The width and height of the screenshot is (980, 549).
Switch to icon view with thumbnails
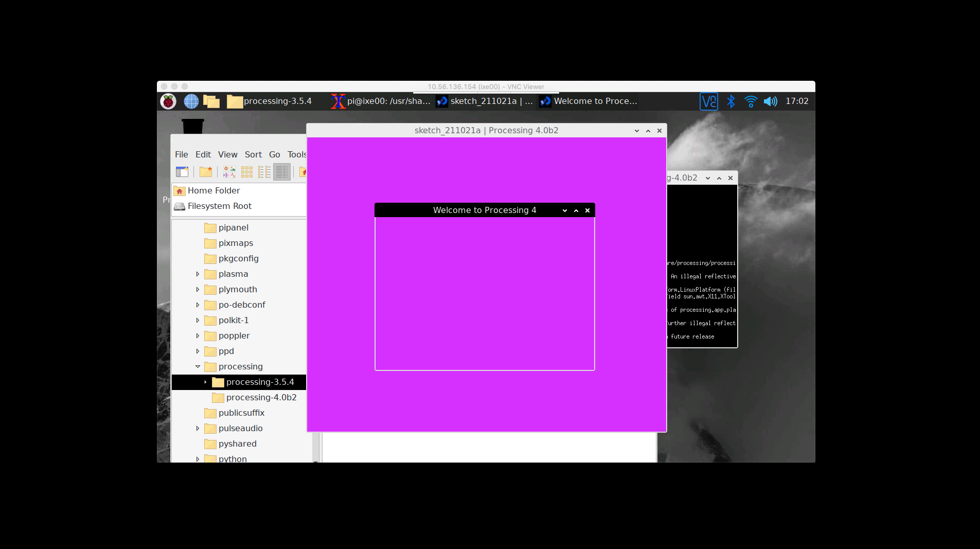228,172
